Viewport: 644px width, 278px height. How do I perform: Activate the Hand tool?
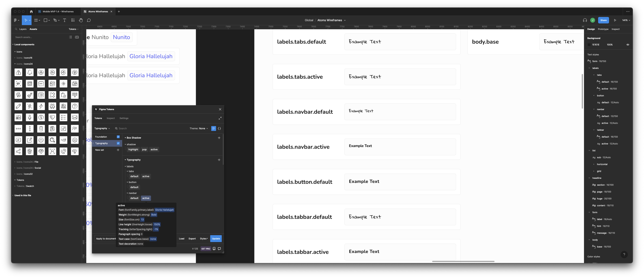(x=81, y=20)
